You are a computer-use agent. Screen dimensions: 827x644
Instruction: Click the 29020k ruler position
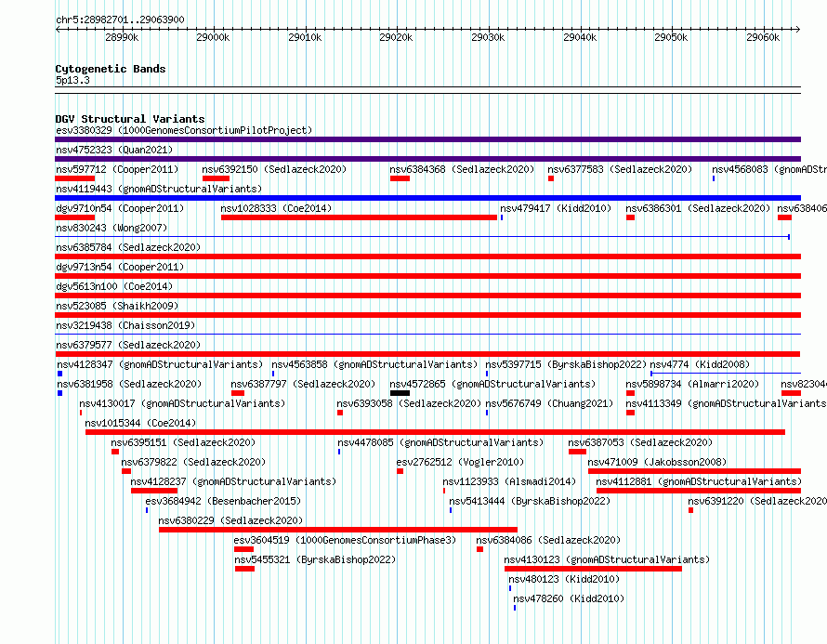tap(396, 37)
